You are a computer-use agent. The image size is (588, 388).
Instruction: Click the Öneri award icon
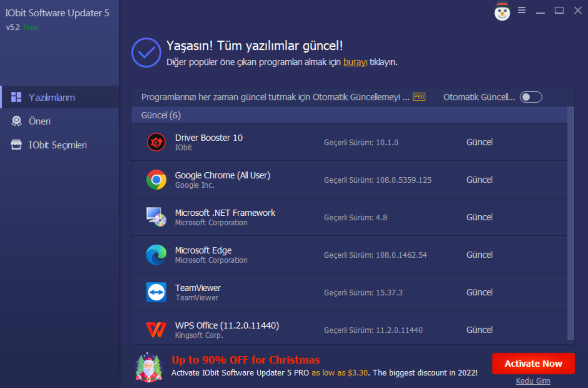tap(16, 121)
